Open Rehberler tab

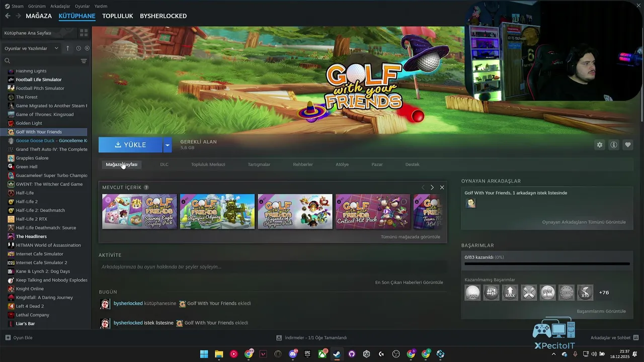pos(303,164)
